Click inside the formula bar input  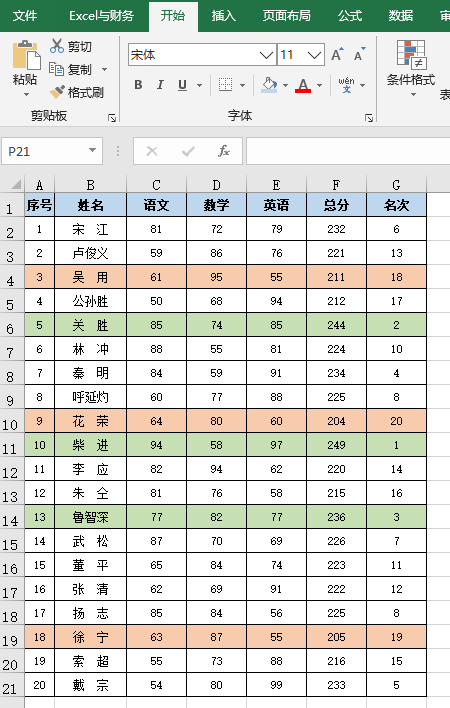click(348, 151)
